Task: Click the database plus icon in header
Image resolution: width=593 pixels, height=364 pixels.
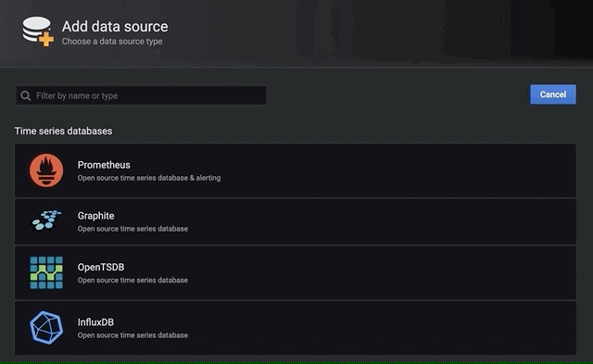Action: (37, 31)
